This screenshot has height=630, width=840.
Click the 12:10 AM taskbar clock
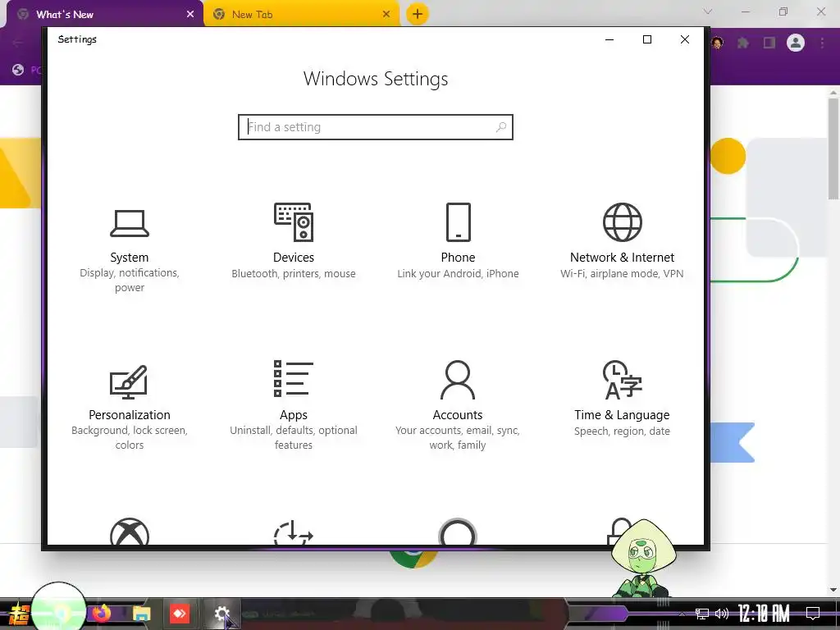[x=764, y=614]
